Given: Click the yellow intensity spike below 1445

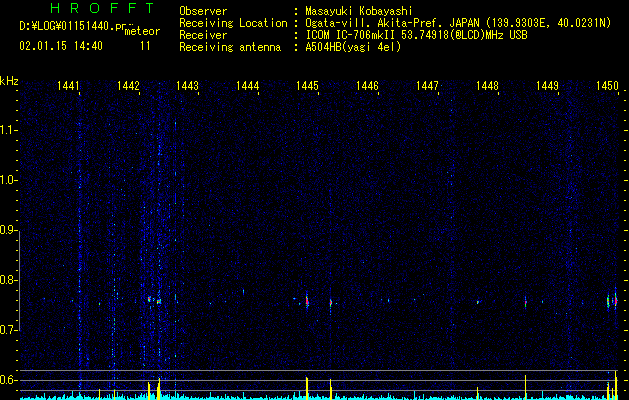Looking at the screenshot, I should [307, 388].
